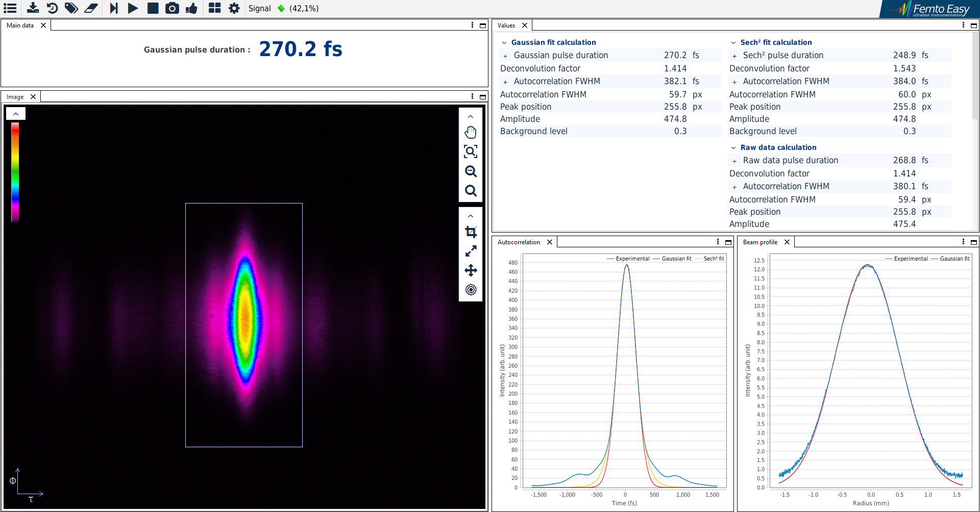Image resolution: width=980 pixels, height=512 pixels.
Task: Stop acquisition with the square button
Action: pos(153,8)
